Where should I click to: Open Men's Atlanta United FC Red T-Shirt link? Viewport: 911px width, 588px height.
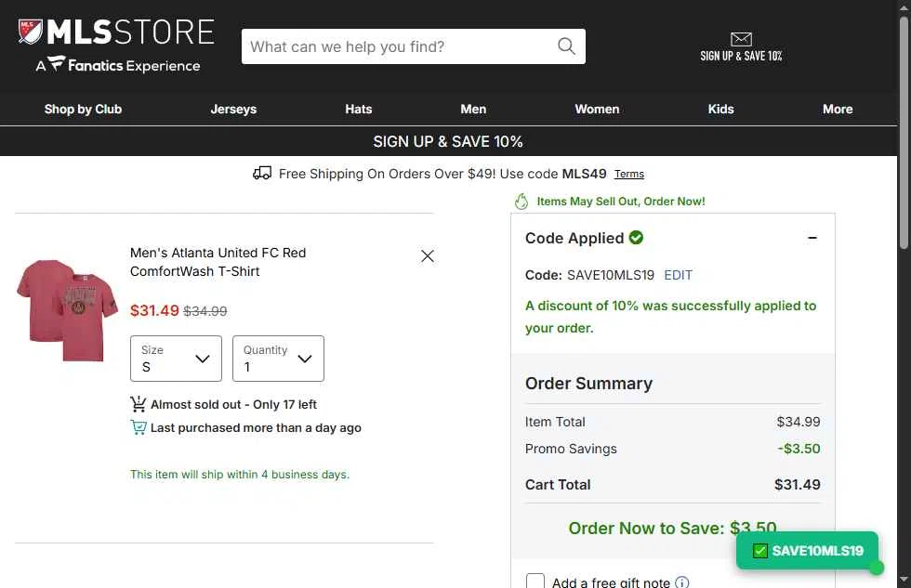click(218, 262)
